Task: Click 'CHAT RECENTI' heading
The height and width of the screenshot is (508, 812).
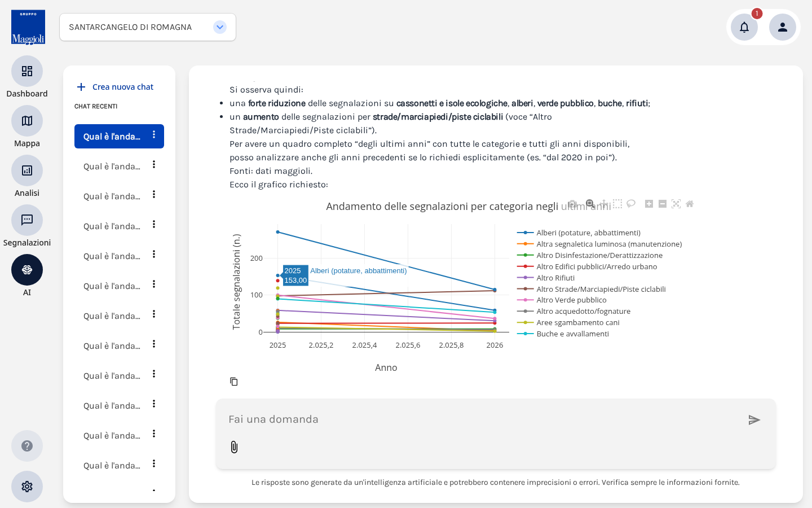Action: (96, 106)
